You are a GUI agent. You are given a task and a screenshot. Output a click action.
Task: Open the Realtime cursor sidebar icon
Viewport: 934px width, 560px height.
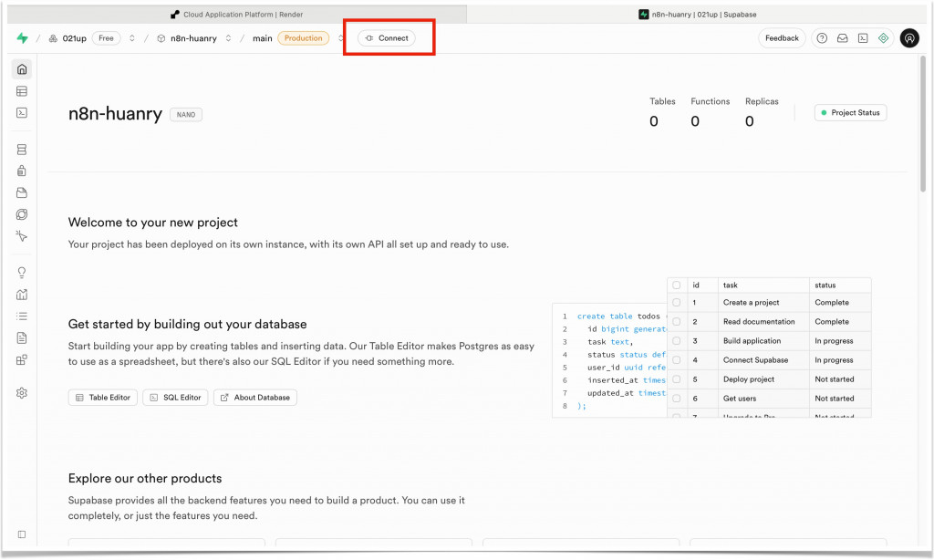pos(22,236)
